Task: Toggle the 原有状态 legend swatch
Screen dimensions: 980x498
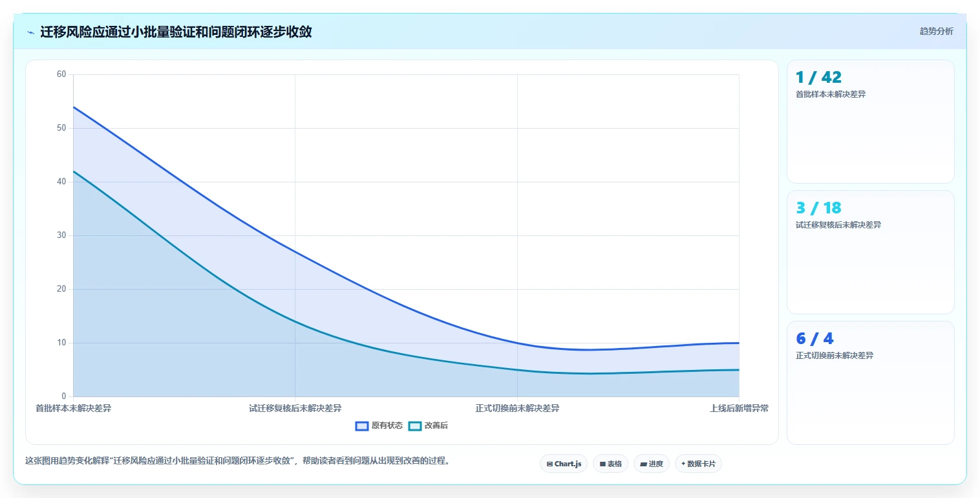Action: 362,426
